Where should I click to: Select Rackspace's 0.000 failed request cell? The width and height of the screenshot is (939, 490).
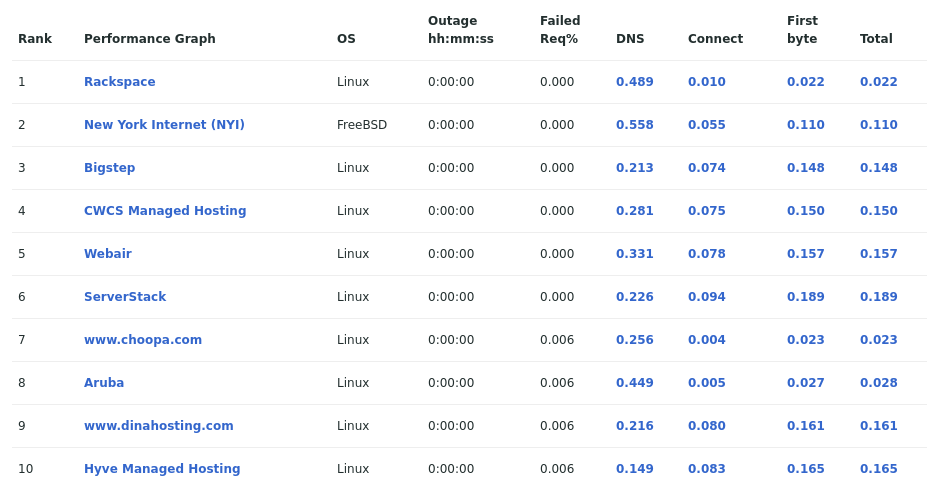[557, 81]
